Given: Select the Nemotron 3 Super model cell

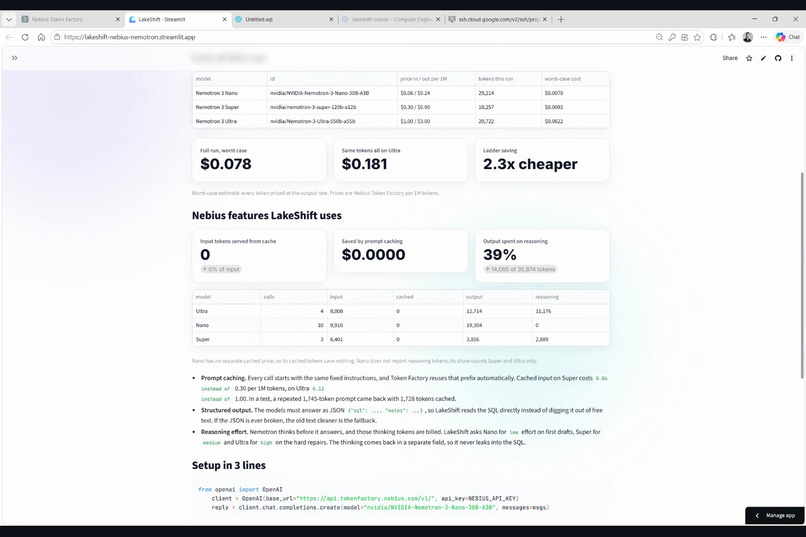Looking at the screenshot, I should 230,107.
